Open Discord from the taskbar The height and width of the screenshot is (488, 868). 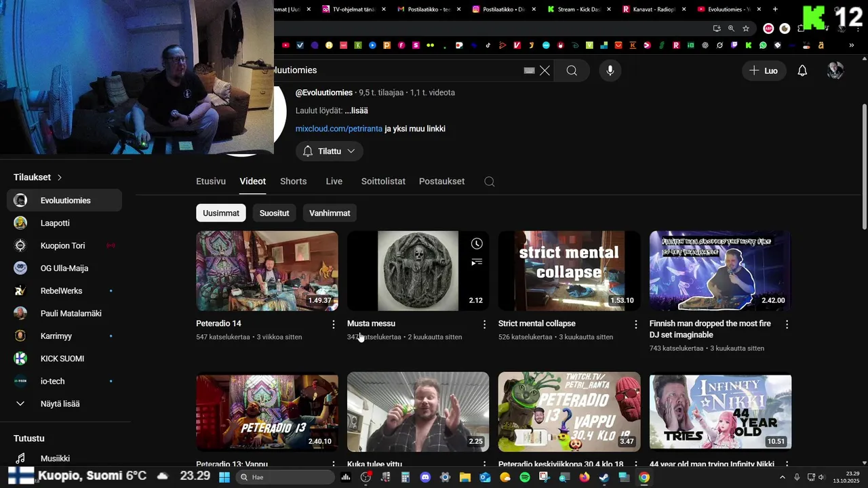coord(425,477)
